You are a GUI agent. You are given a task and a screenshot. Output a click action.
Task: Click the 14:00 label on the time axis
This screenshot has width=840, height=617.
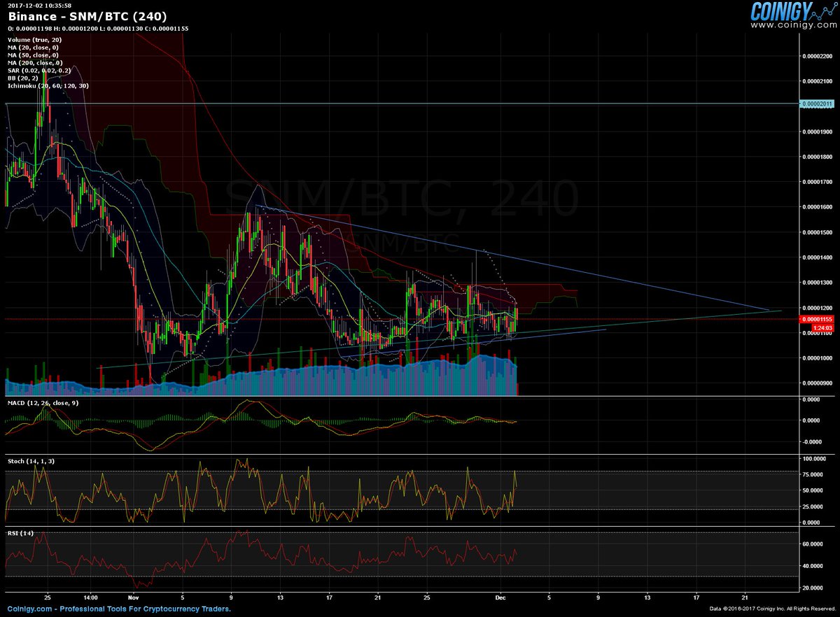[x=91, y=599]
